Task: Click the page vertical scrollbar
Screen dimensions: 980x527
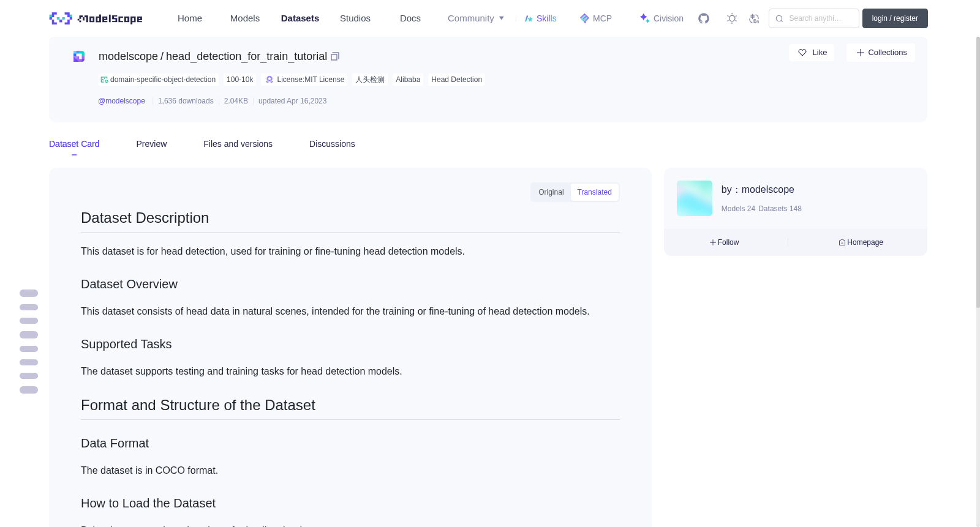Action: [978, 171]
